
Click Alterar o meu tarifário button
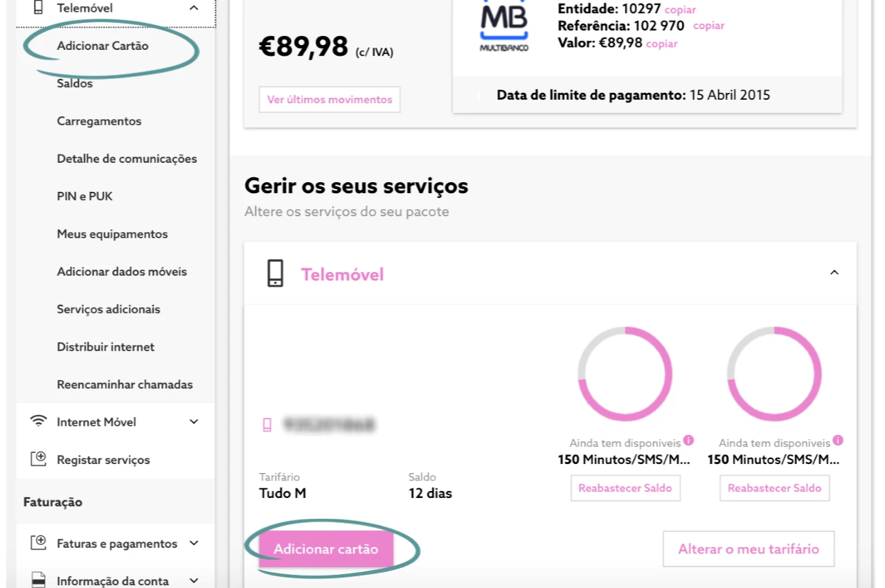(748, 549)
